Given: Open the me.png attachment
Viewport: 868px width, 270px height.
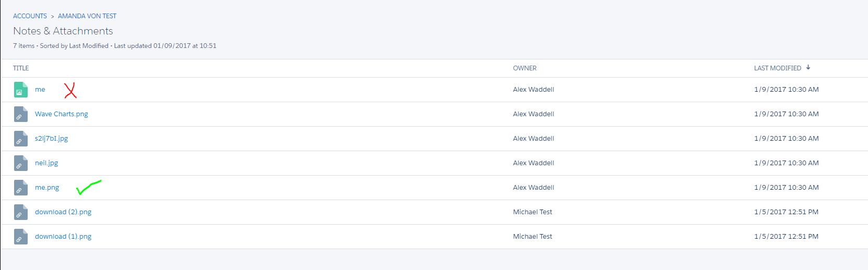Looking at the screenshot, I should point(47,188).
